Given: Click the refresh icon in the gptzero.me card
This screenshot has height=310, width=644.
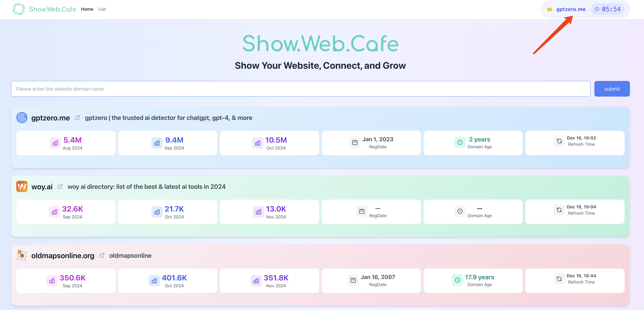Looking at the screenshot, I should pos(559,141).
